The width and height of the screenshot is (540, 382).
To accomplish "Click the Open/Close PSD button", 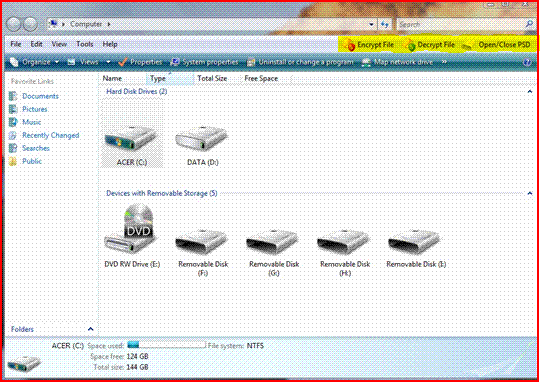I will [x=496, y=45].
